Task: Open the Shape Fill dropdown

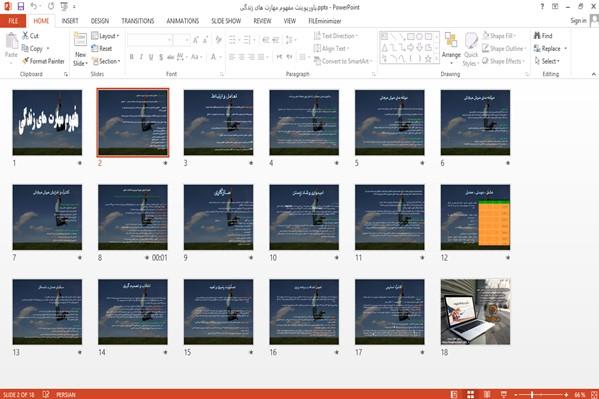Action: (498, 36)
